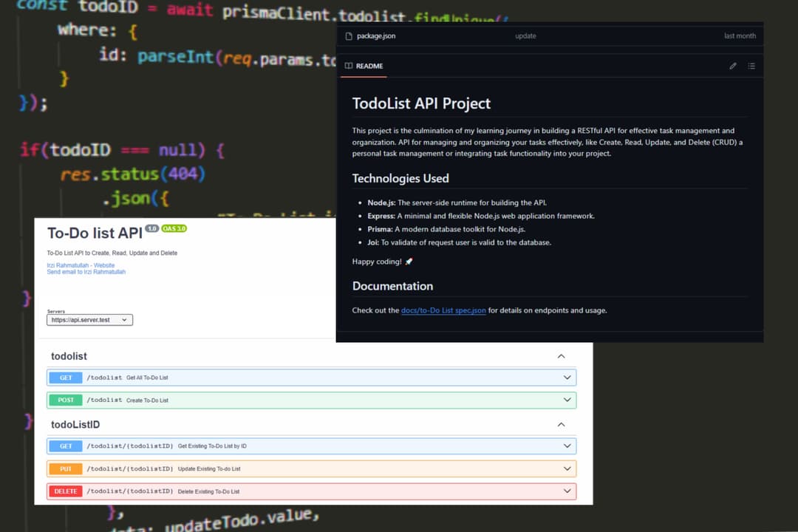The image size is (798, 532).
Task: Open the docs/to-Do List spec.json link
Action: (443, 310)
